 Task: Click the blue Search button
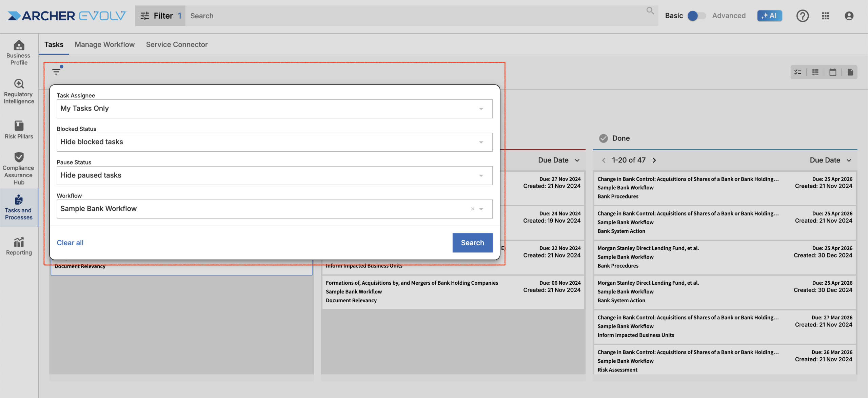pyautogui.click(x=472, y=243)
